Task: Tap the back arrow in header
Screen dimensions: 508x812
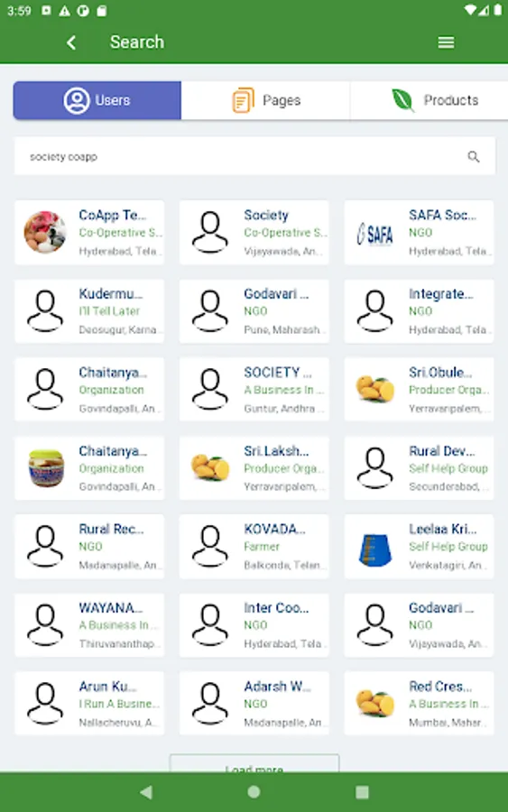Action: pos(71,42)
